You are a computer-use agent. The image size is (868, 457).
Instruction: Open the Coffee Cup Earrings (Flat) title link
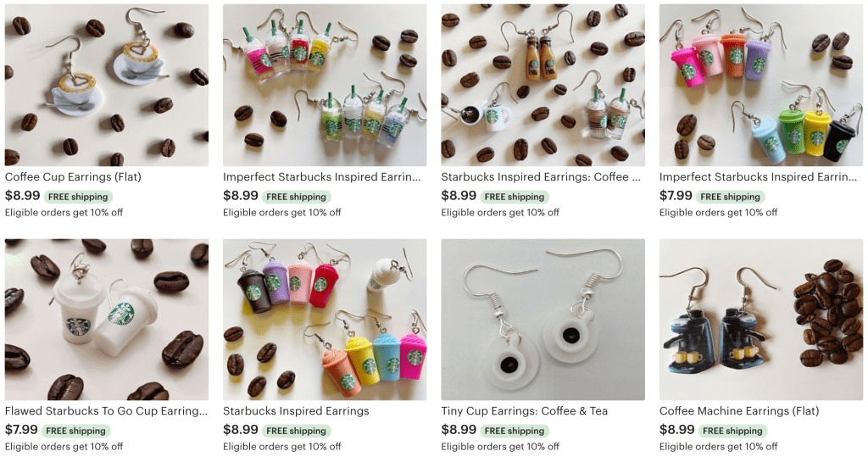[73, 177]
